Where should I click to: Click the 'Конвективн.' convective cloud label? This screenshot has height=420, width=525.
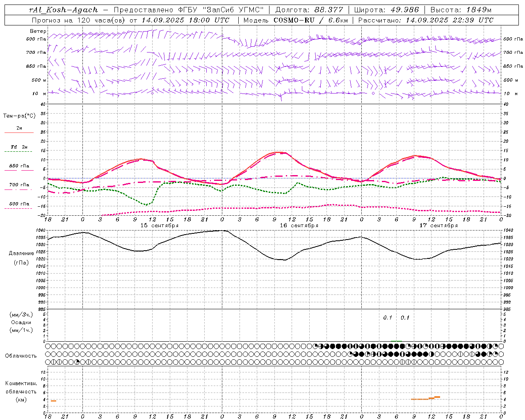21,383
